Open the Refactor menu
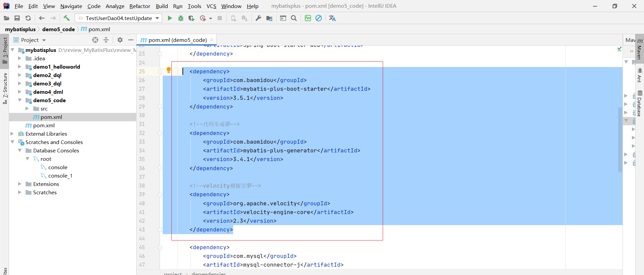Viewport: 644px width, 275px height. [140, 6]
